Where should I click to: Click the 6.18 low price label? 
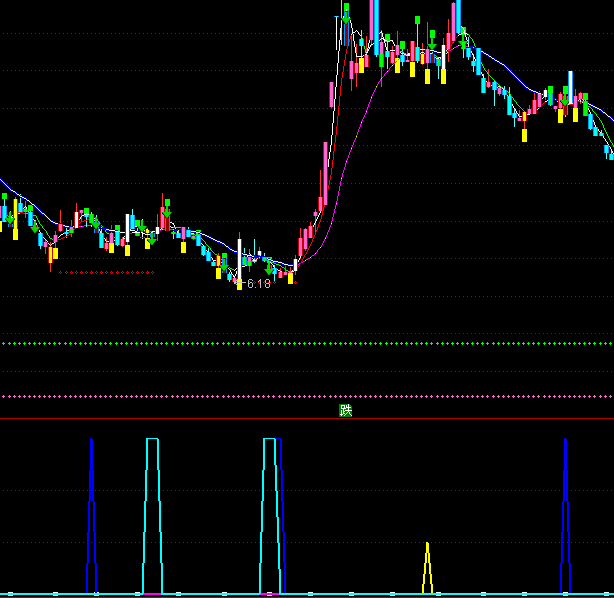click(258, 284)
